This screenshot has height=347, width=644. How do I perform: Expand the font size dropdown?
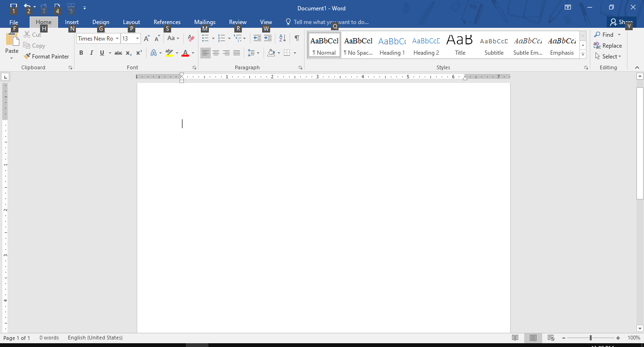click(x=138, y=39)
